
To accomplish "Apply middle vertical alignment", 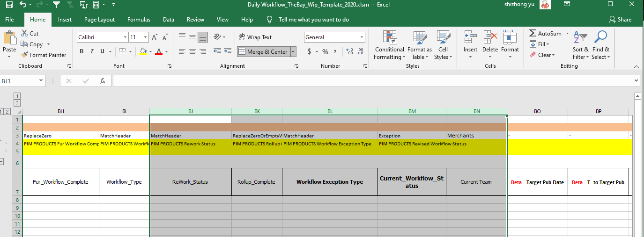I will tap(192, 37).
